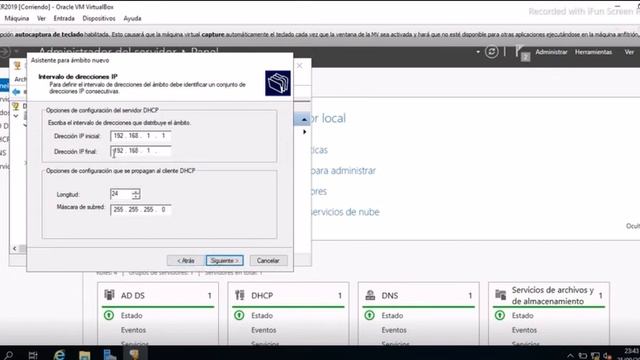Click Estado under DNS tile
The width and height of the screenshot is (640, 360).
pos(392,316)
